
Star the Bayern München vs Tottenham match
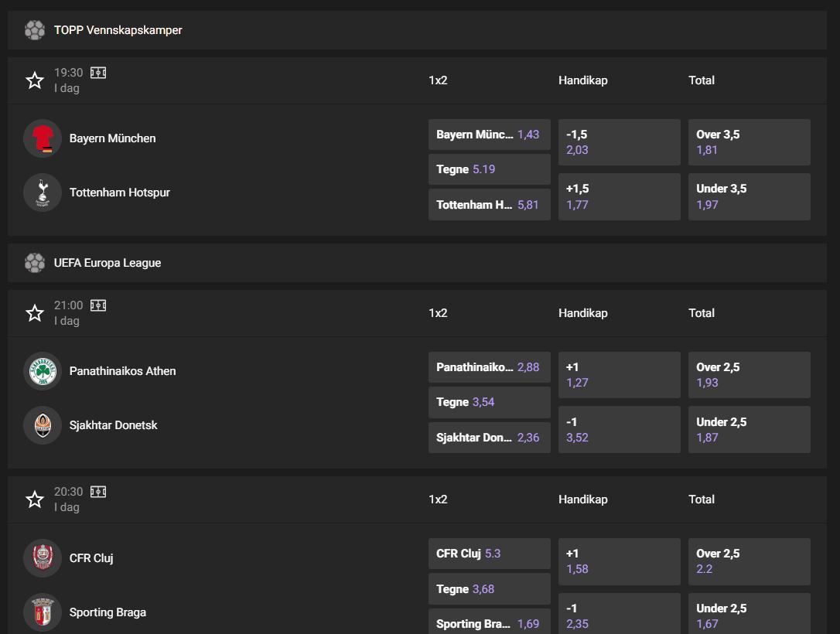(x=34, y=80)
